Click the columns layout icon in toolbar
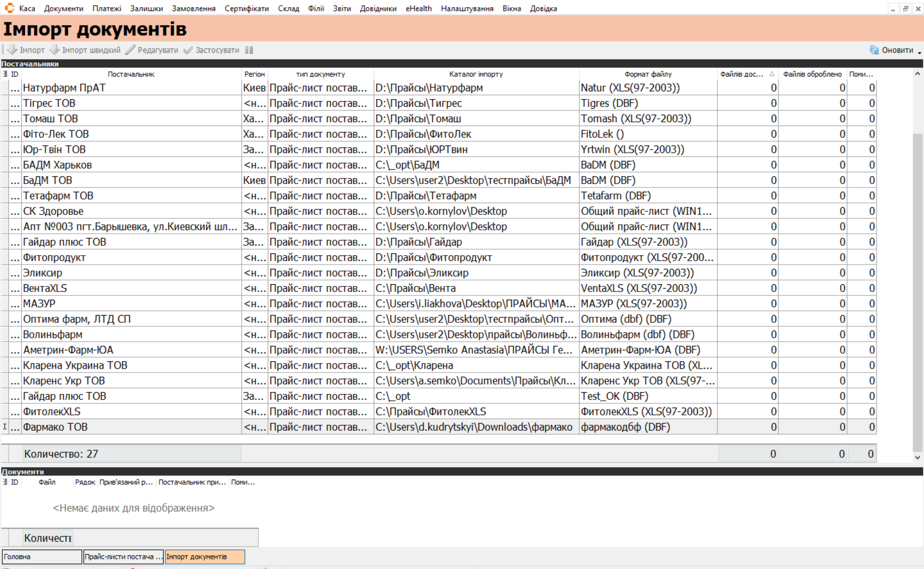The width and height of the screenshot is (924, 569). [x=249, y=50]
